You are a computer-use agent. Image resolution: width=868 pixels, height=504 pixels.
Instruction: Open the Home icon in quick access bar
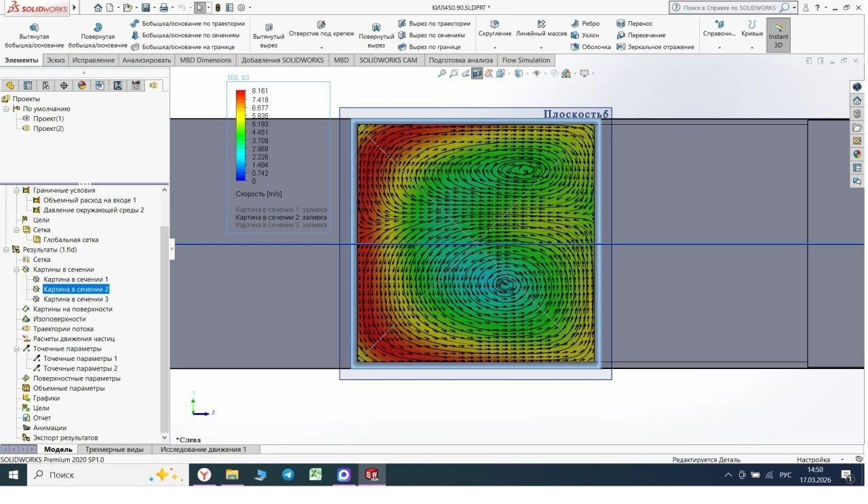[98, 7]
